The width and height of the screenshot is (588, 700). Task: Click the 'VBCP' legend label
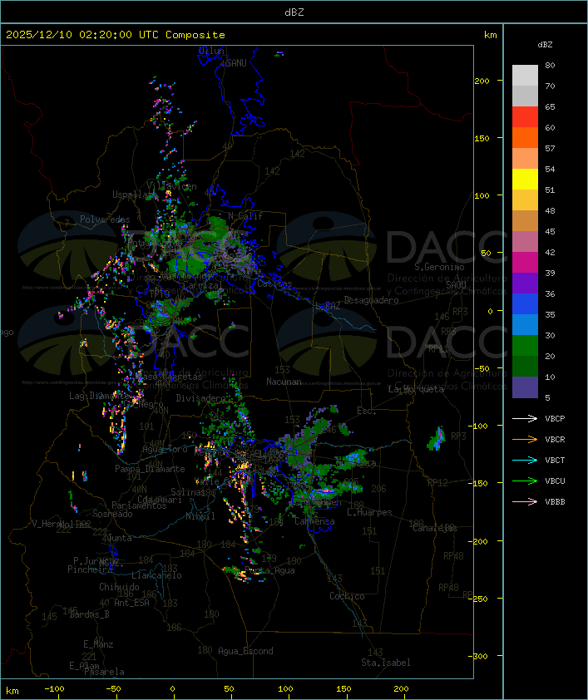tap(555, 418)
